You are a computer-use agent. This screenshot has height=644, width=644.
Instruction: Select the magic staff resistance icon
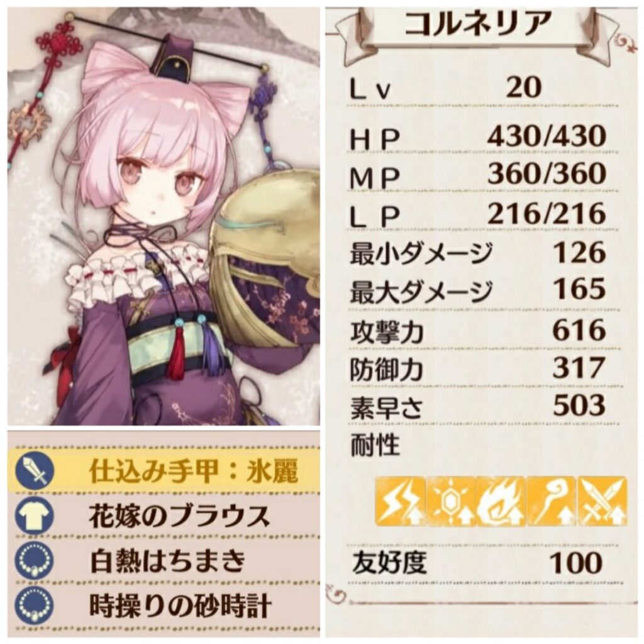click(x=552, y=502)
